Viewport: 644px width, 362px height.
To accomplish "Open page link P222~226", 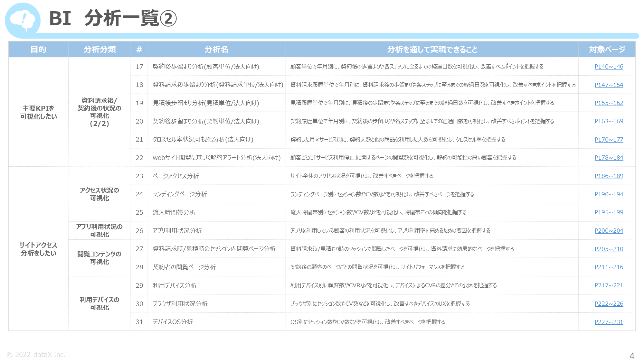I will point(609,304).
